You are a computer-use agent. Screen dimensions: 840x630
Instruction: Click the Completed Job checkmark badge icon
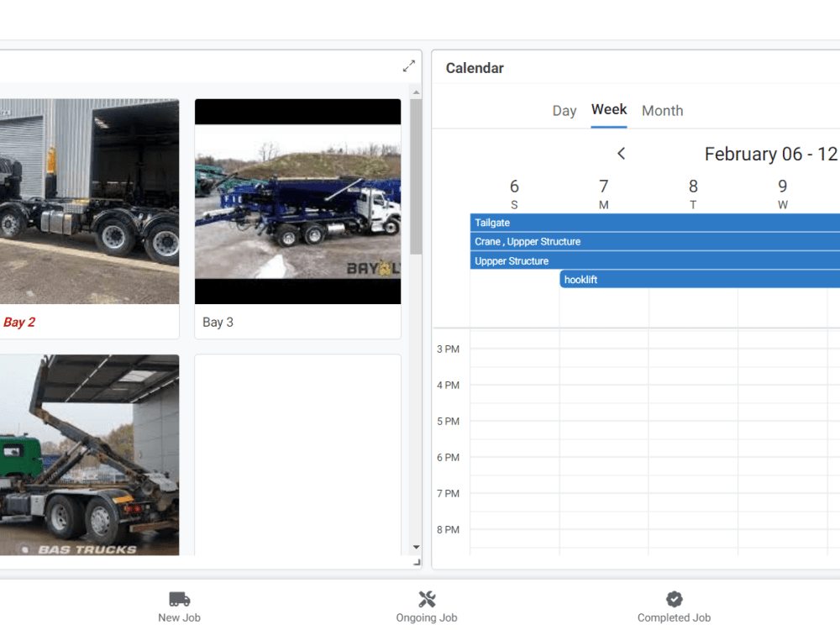674,599
